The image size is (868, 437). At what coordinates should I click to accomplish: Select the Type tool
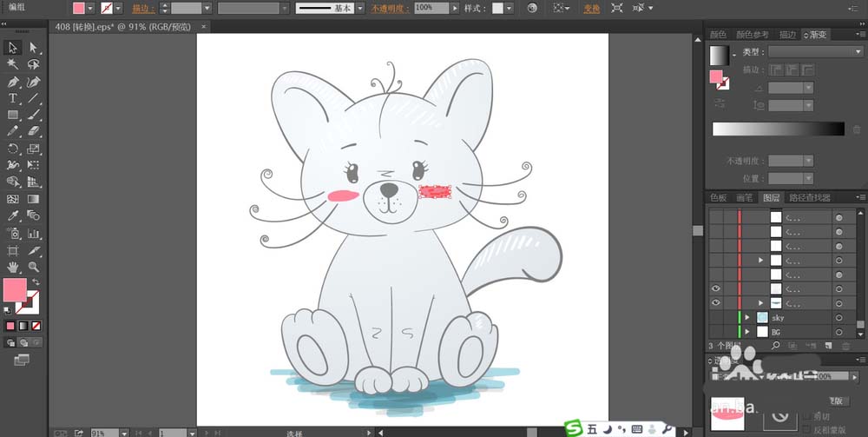point(13,98)
